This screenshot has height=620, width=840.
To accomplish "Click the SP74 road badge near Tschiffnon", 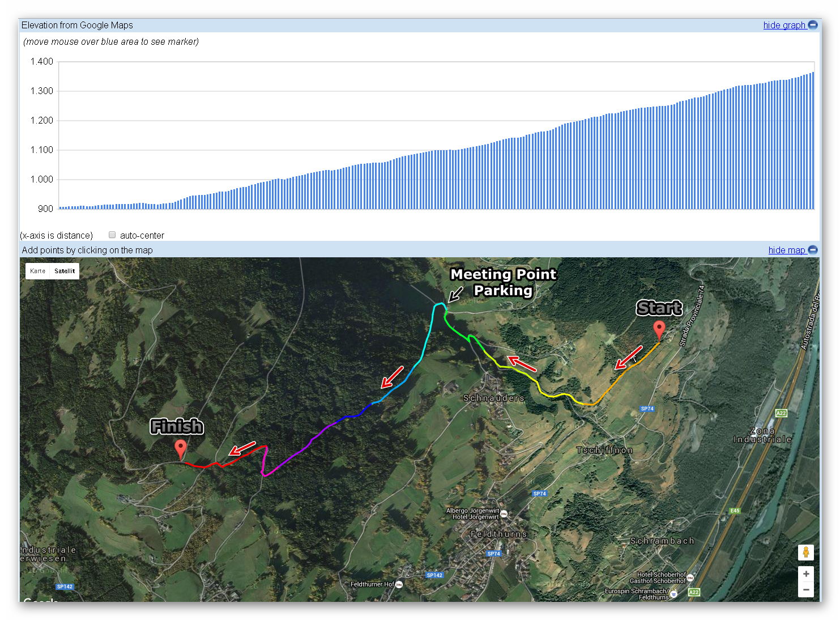I will pyautogui.click(x=647, y=409).
